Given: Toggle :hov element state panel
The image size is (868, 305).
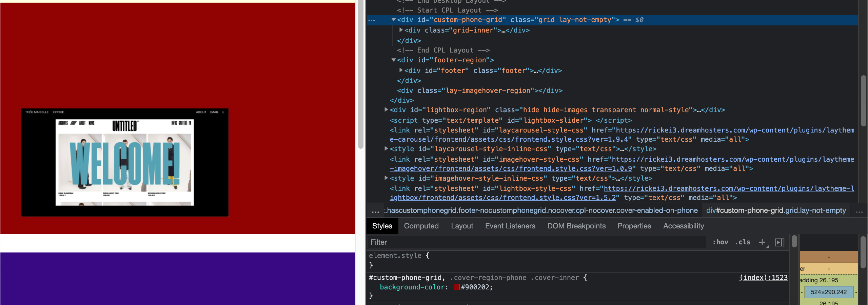Looking at the screenshot, I should click(720, 242).
